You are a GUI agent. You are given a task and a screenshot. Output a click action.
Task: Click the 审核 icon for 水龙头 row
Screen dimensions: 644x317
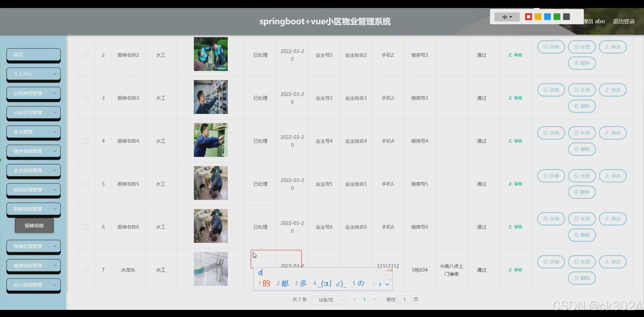coord(515,270)
